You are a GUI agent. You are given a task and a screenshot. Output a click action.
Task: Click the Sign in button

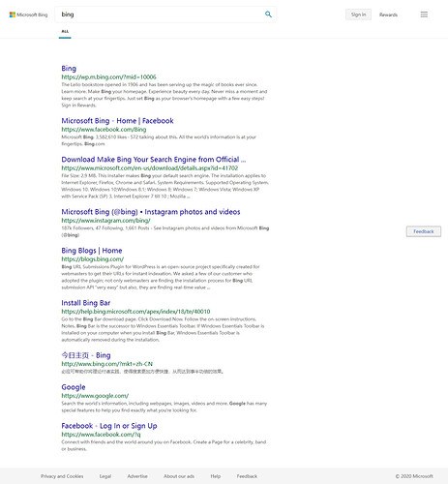(x=358, y=15)
